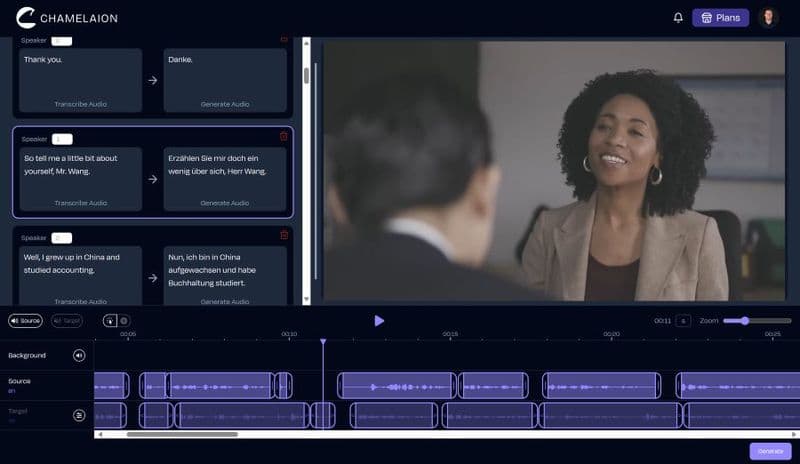The width and height of the screenshot is (800, 464).
Task: Open the Plans page
Action: [x=720, y=17]
